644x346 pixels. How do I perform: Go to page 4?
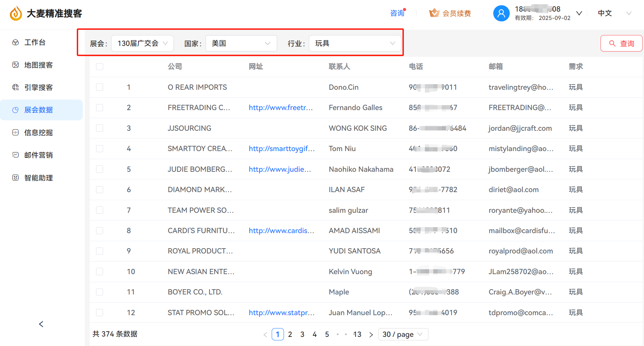(x=314, y=334)
